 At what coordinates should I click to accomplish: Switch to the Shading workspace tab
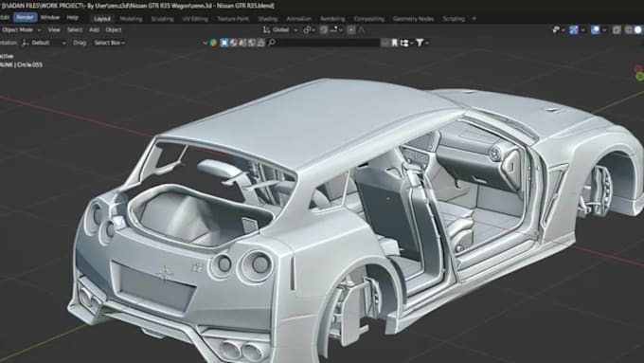[x=268, y=19]
